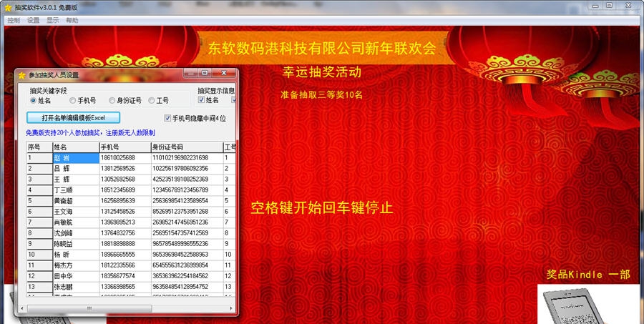Select the 身份证号 key field radio button
This screenshot has height=324, width=644.
click(x=112, y=100)
